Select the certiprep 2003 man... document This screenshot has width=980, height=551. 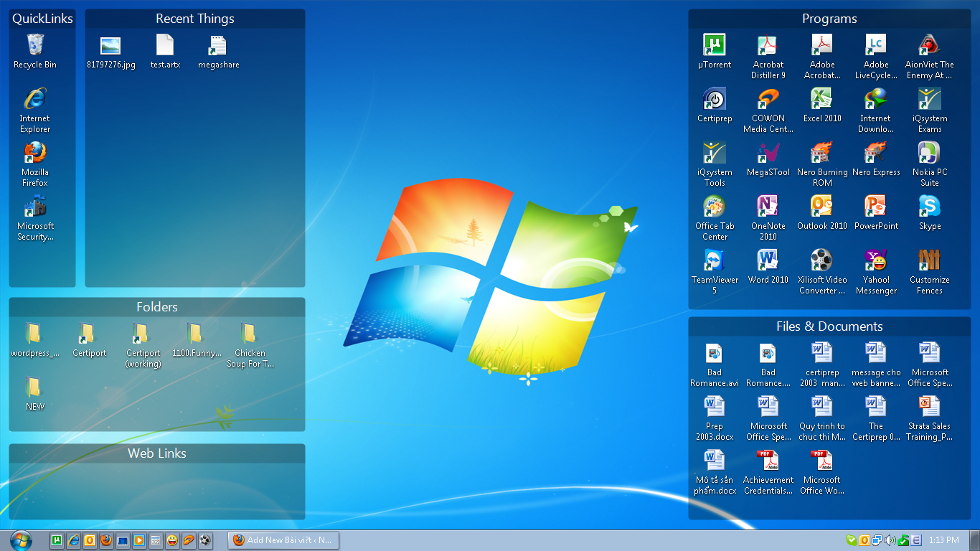coord(822,364)
